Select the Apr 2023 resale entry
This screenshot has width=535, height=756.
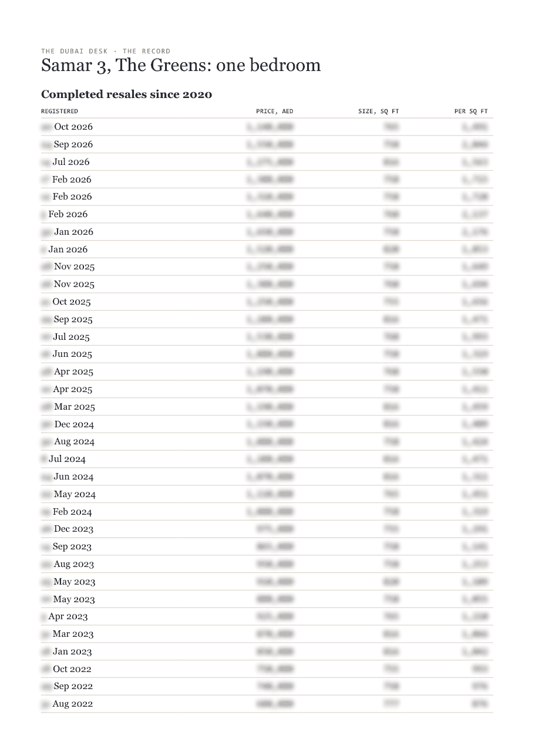[267, 616]
